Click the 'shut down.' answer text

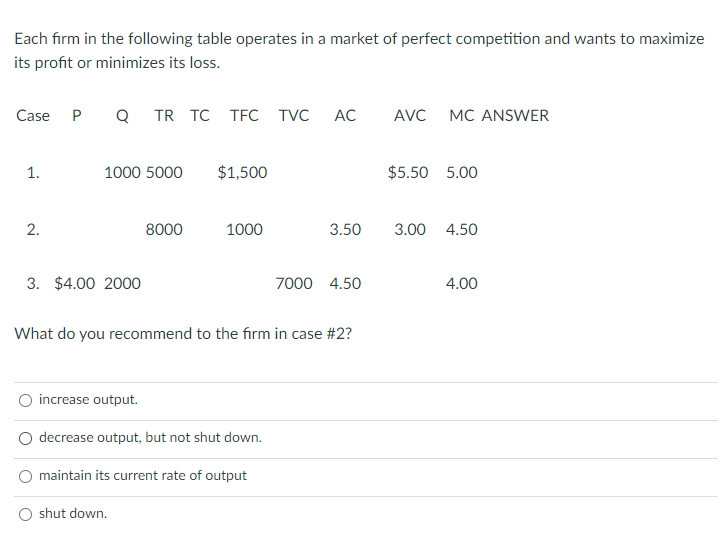[73, 513]
